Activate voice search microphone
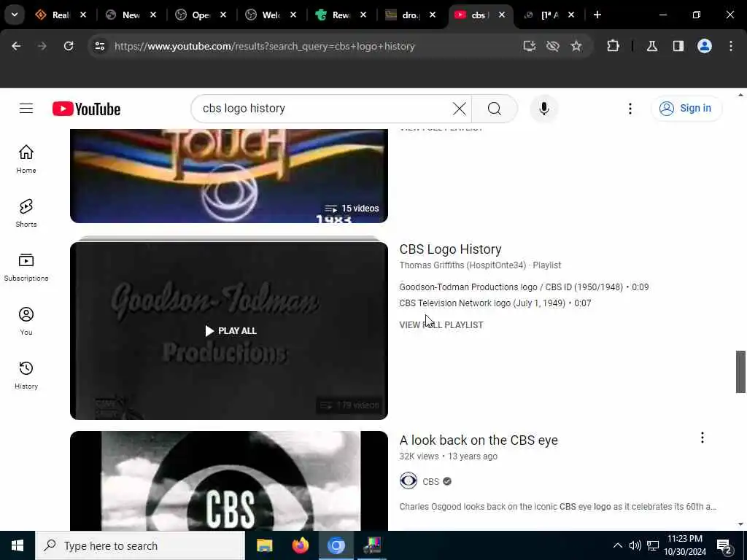 point(544,109)
